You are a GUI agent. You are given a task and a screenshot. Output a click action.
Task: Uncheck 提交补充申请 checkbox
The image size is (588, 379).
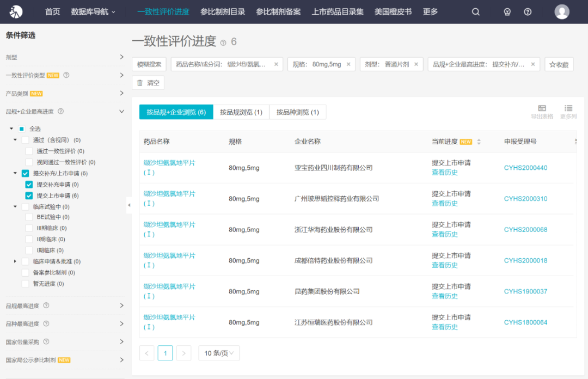29,185
